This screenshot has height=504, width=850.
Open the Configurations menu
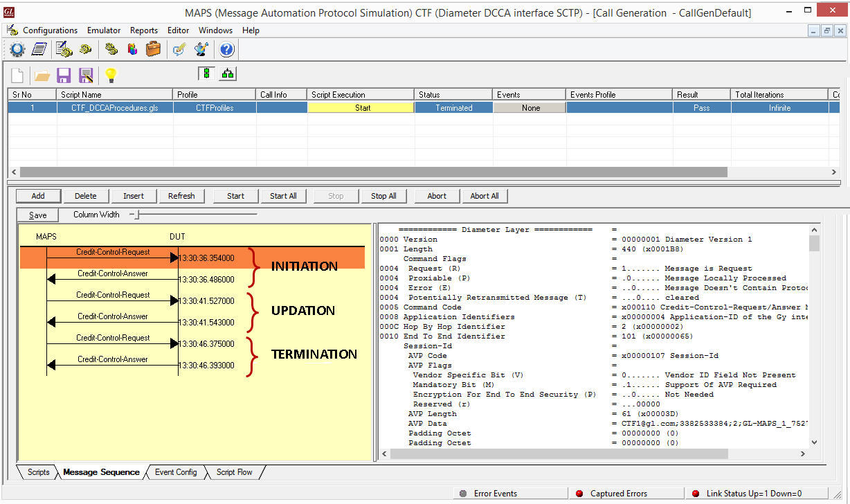[50, 30]
